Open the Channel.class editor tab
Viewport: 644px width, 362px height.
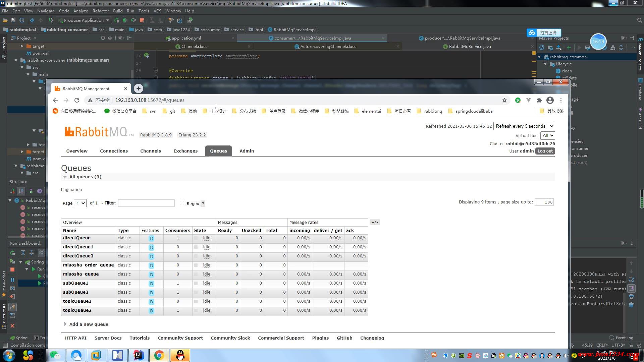(x=194, y=46)
